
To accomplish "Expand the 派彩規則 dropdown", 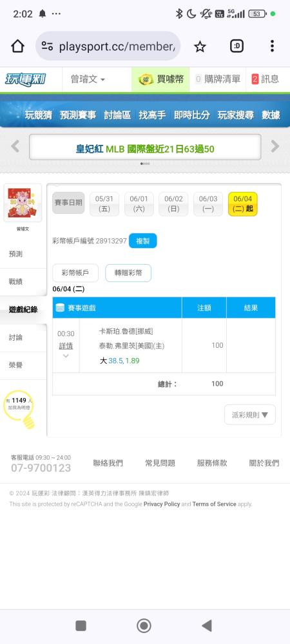I will [x=250, y=415].
